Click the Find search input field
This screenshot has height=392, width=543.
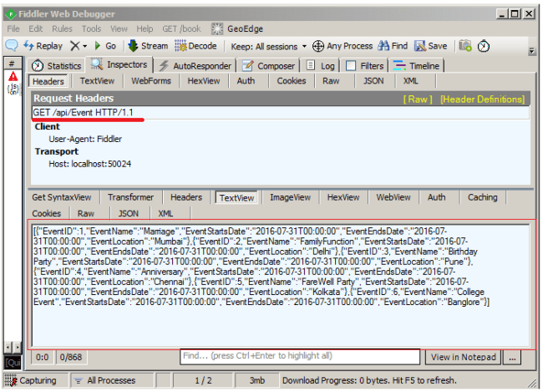coord(300,357)
